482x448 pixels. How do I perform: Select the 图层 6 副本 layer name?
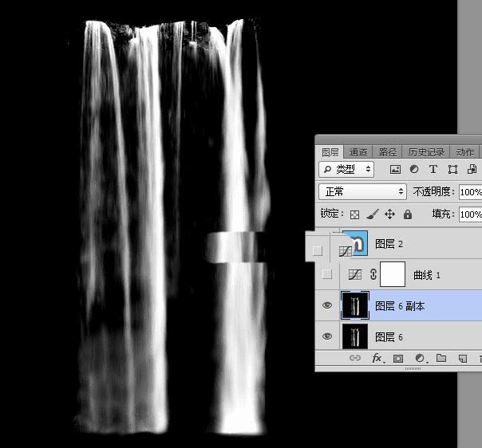401,306
